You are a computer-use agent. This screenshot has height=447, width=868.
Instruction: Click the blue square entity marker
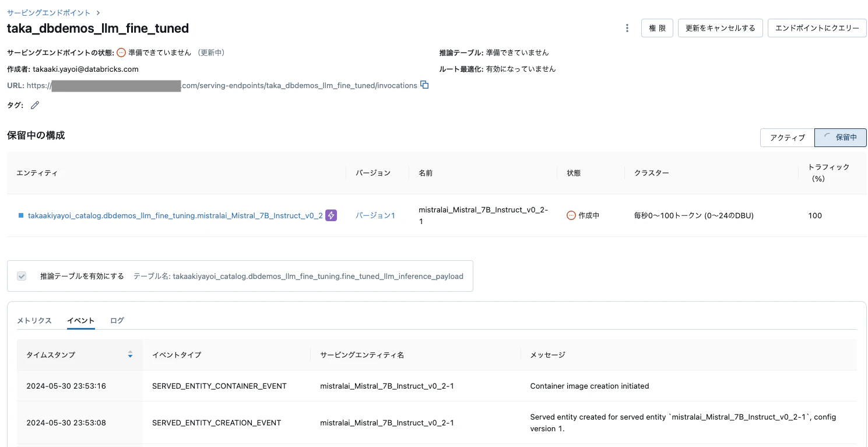click(x=21, y=215)
